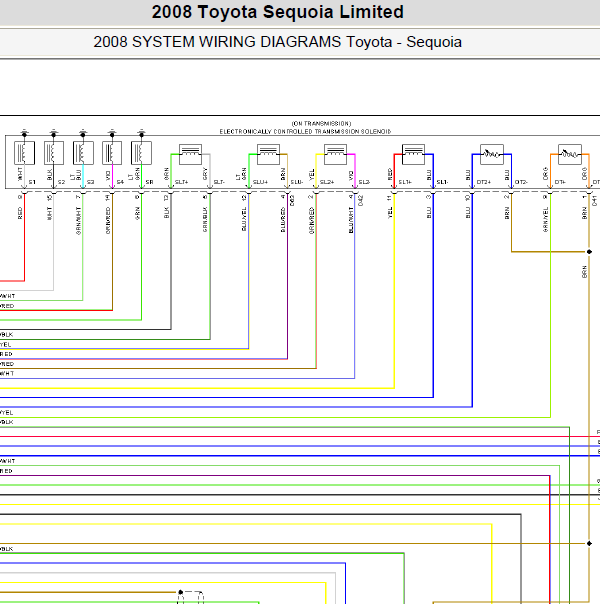Click the OT2 oil temperature thermistor symbol
The height and width of the screenshot is (604, 600).
[492, 154]
